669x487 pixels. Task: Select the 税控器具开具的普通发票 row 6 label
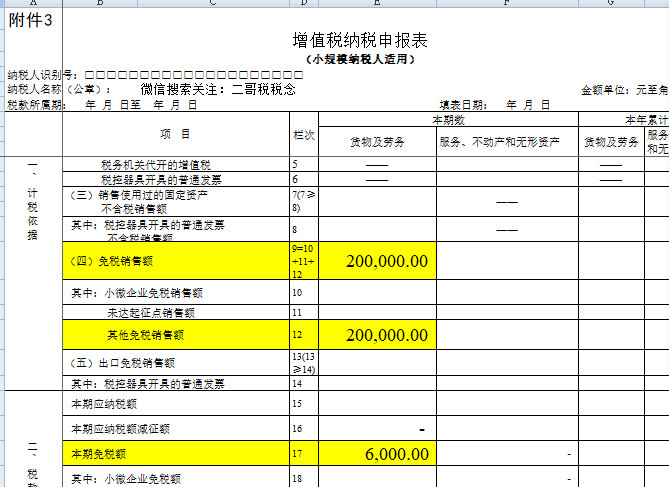coord(176,179)
